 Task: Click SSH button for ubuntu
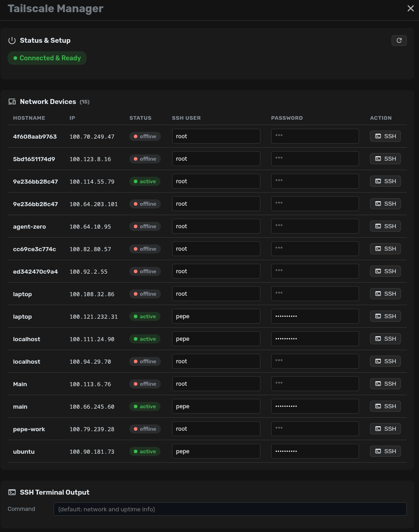point(385,451)
